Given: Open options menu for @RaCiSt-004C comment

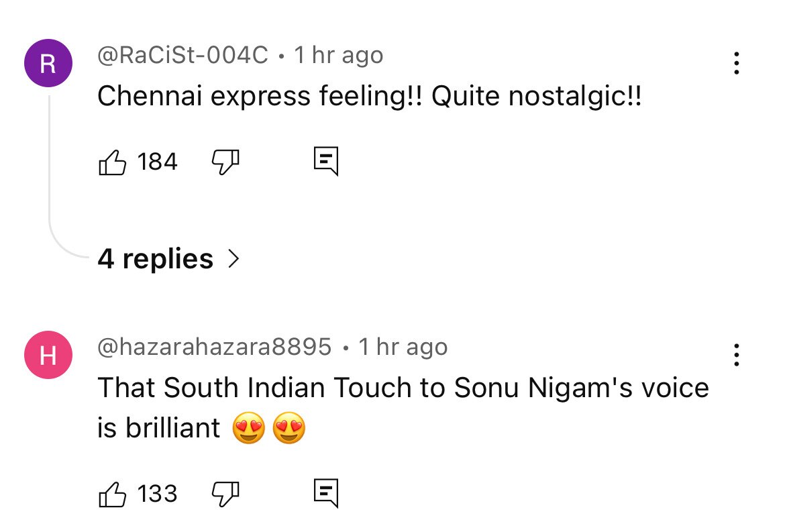Looking at the screenshot, I should click(737, 63).
